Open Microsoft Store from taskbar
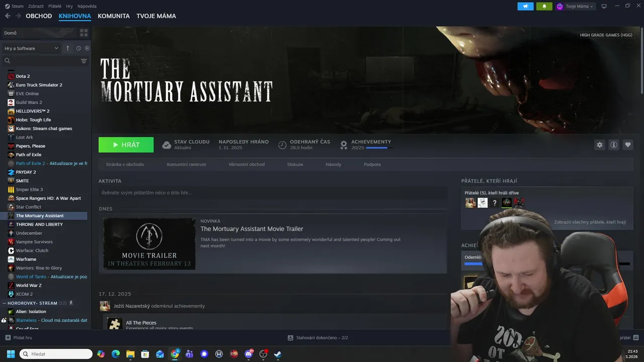Screen dimensions: 644x362 [145, 354]
